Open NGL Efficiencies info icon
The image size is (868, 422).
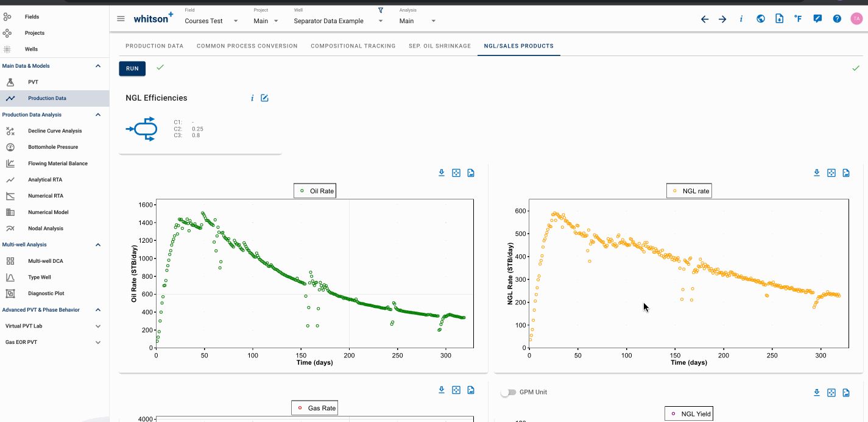(x=252, y=98)
